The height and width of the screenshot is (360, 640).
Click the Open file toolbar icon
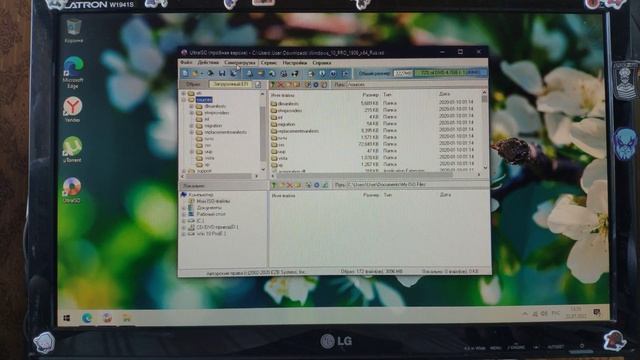click(195, 73)
